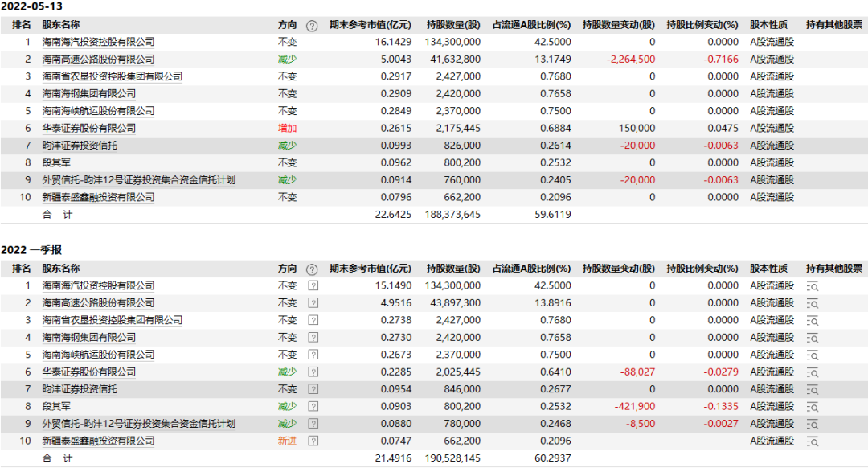Click the holding amount 41,632,800
The image size is (868, 468).
tap(456, 60)
